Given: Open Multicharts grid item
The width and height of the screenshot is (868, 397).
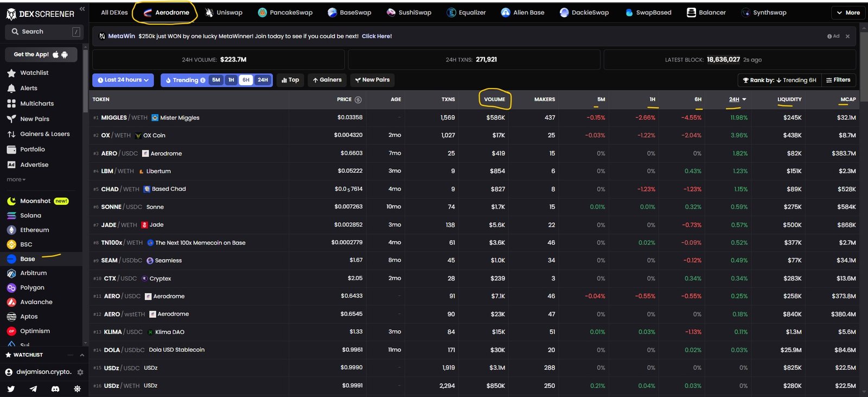Looking at the screenshot, I should [37, 103].
